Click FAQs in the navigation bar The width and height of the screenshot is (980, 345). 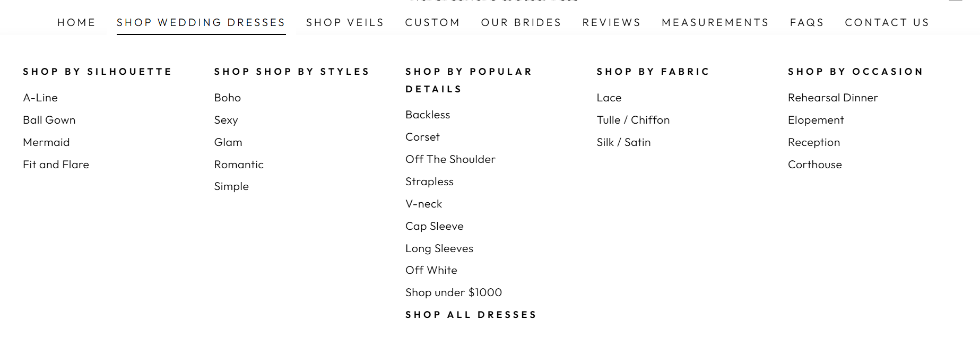tap(806, 22)
